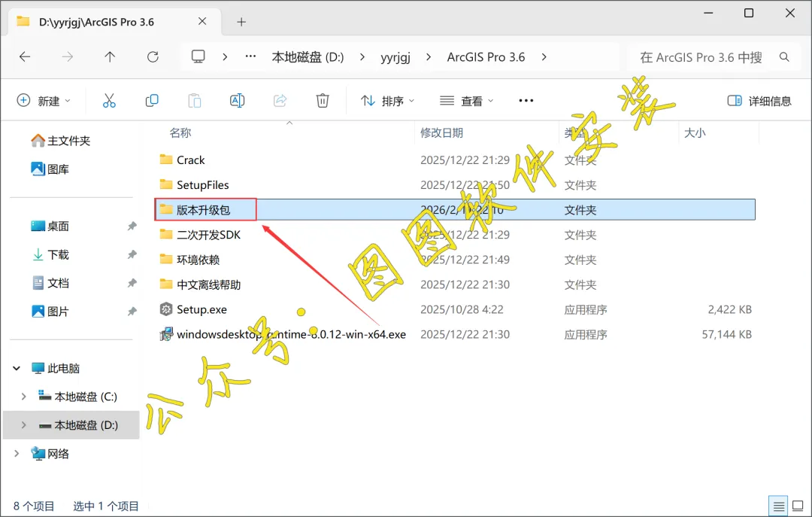The height and width of the screenshot is (517, 812).
Task: Unpin 下载 using its pin icon
Action: [132, 254]
